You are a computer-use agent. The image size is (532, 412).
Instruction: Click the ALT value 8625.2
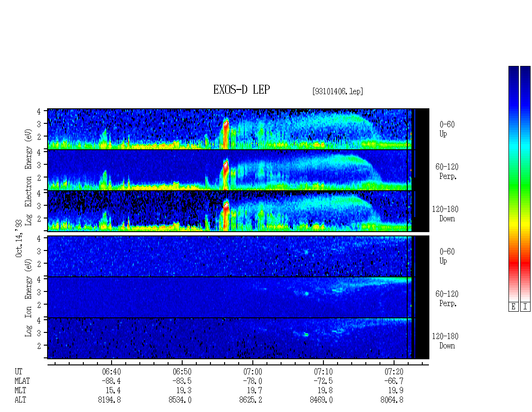point(250,400)
